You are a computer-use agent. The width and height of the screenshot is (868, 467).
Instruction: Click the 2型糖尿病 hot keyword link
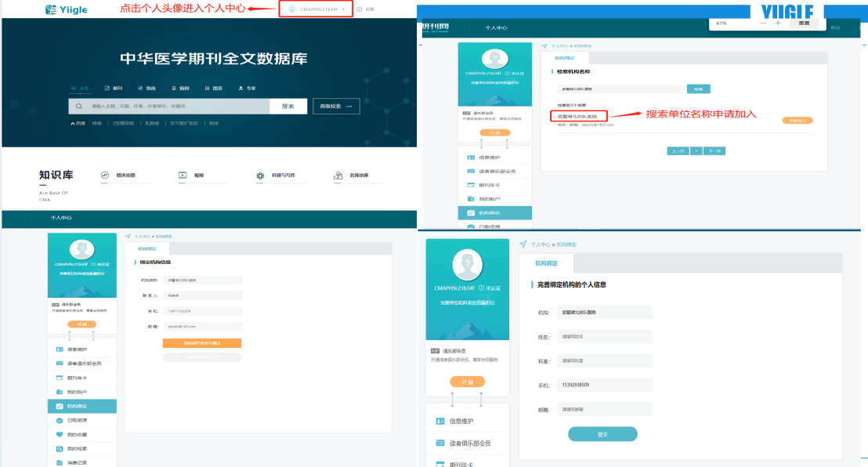[124, 123]
